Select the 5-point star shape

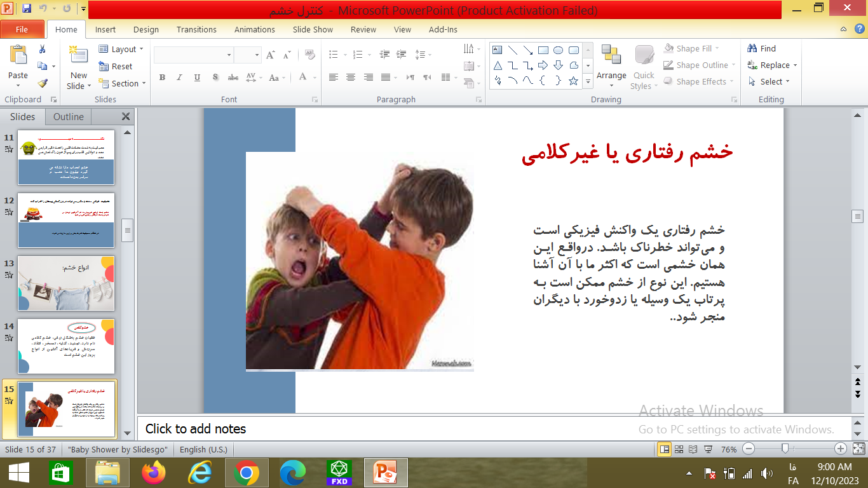(x=573, y=81)
